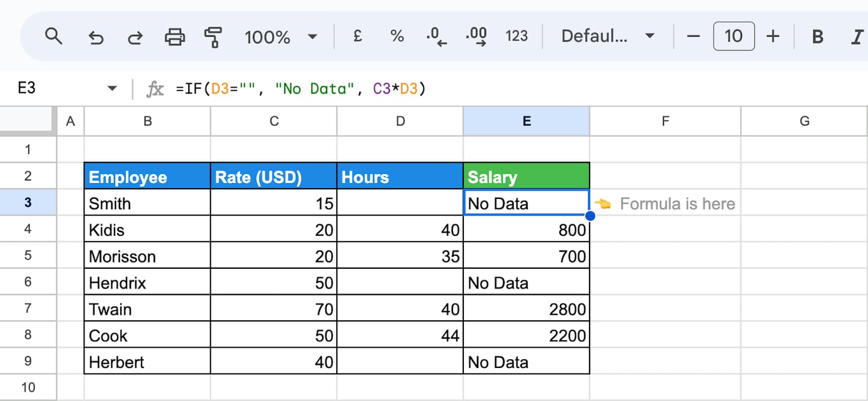Click the search menus magnifier icon
Screen dimensions: 868x401
pyautogui.click(x=54, y=36)
